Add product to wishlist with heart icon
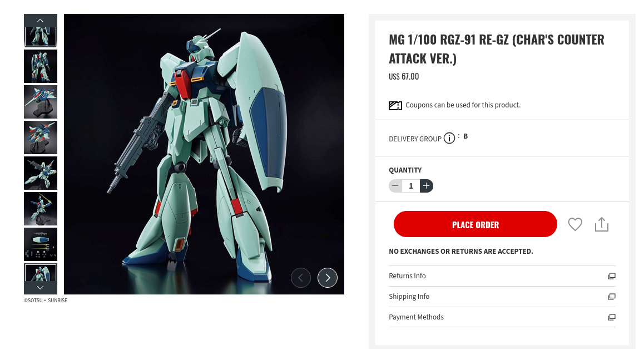The height and width of the screenshot is (349, 644). [575, 224]
